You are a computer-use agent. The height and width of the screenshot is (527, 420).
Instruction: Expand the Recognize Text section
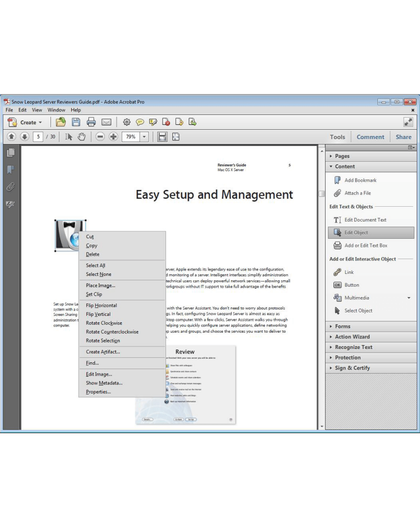click(x=371, y=347)
